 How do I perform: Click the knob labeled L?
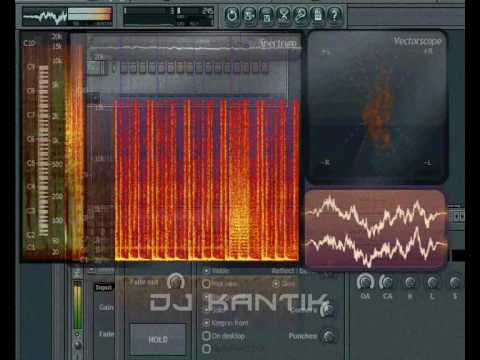pos(432,283)
